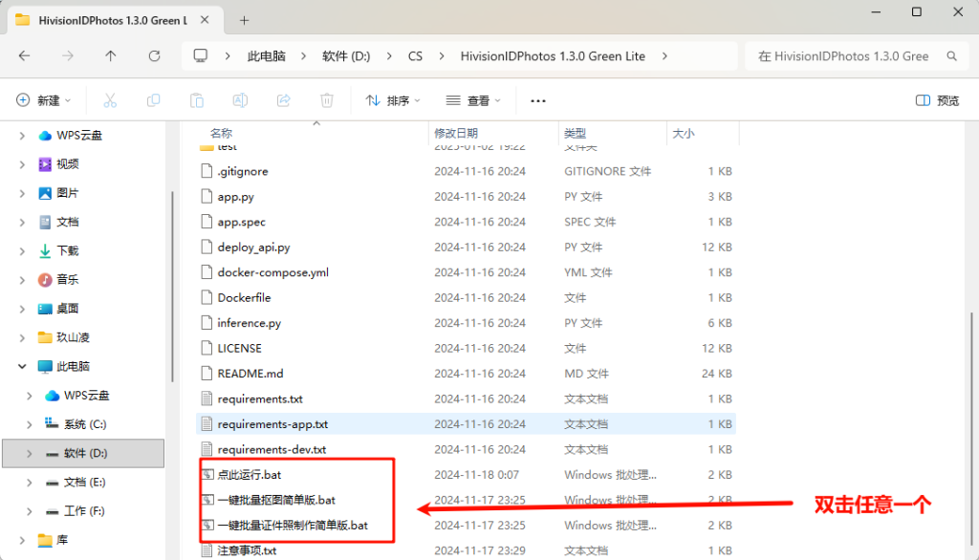
Task: Click the Cut scissors icon in toolbar
Action: [109, 100]
